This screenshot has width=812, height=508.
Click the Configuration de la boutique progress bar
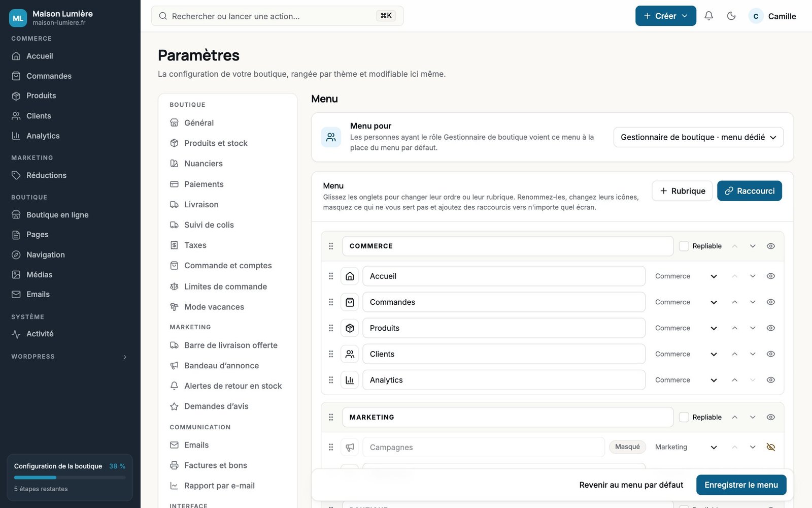coord(70,478)
